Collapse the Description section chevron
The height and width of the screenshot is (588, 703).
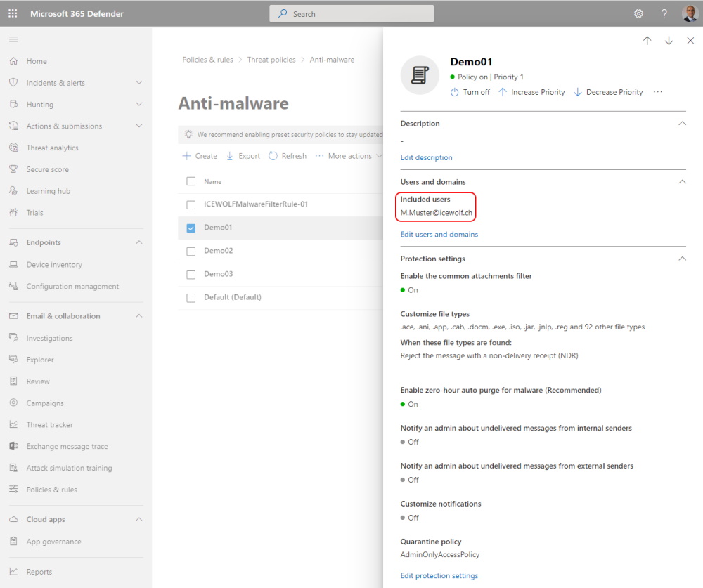coord(682,123)
